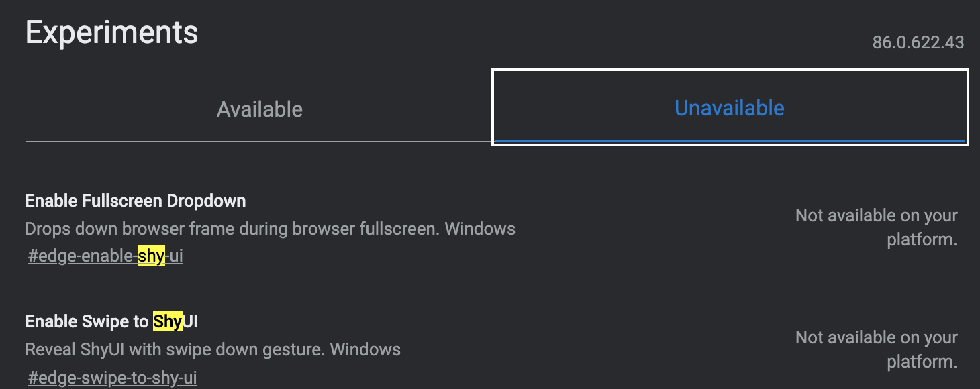Click the word 'platform.' in the first status

point(922,240)
